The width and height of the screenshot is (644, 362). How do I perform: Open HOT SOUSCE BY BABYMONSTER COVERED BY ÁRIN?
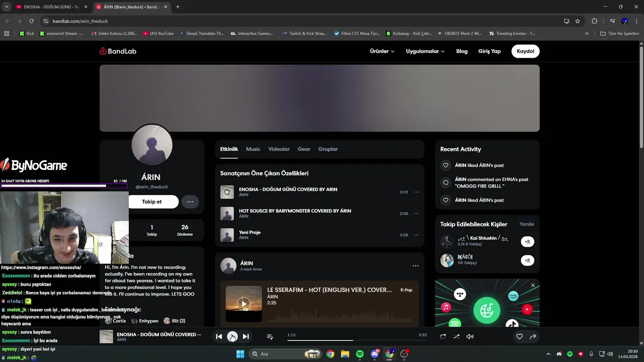[295, 211]
